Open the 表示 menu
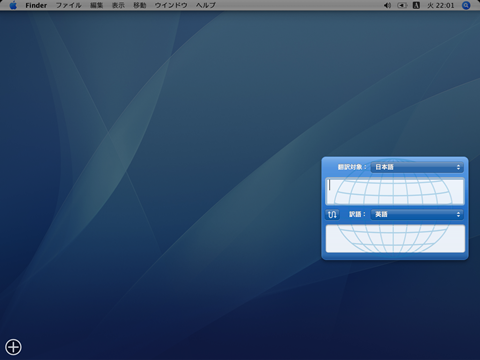Screen dimensions: 480x360 tap(118, 5)
